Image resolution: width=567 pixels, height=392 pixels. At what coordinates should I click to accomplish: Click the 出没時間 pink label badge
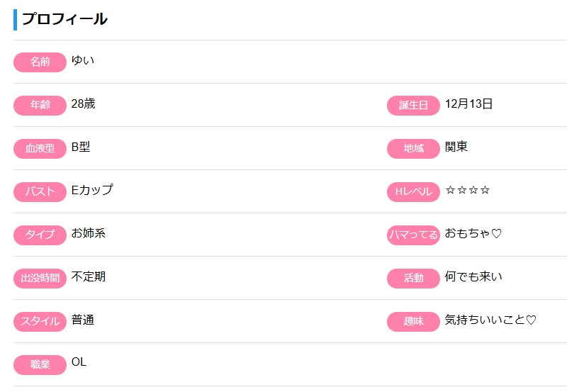pyautogui.click(x=40, y=279)
